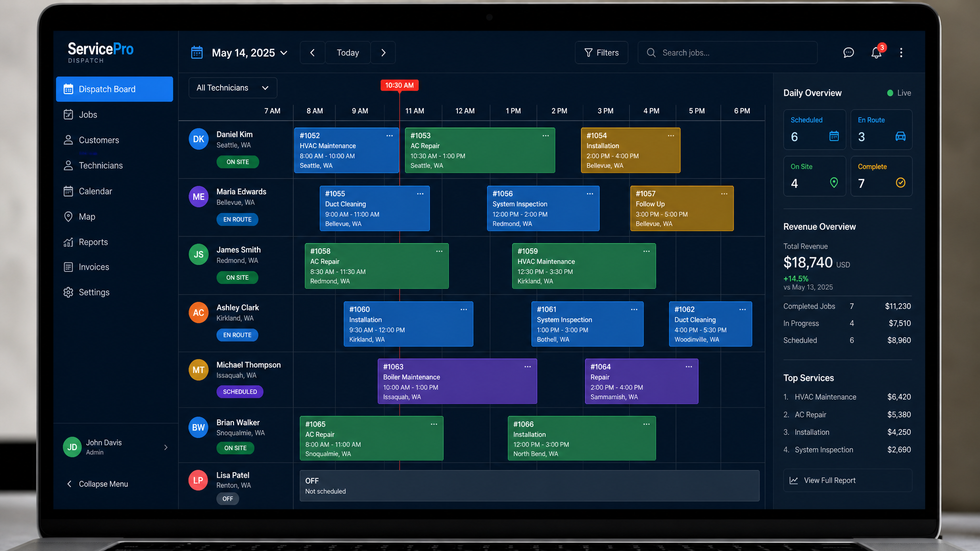Click the calendar icon beside May 14, 2025

[x=197, y=53]
